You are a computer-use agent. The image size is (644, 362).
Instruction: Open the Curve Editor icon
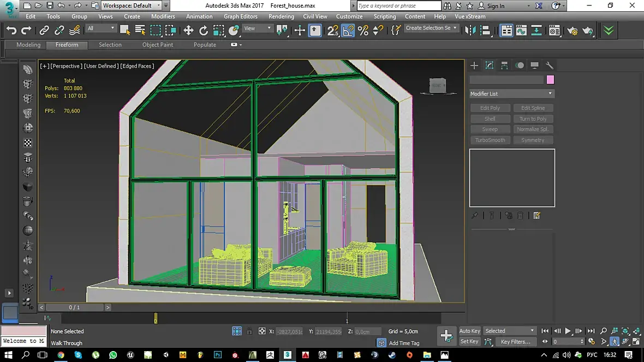pos(521,31)
